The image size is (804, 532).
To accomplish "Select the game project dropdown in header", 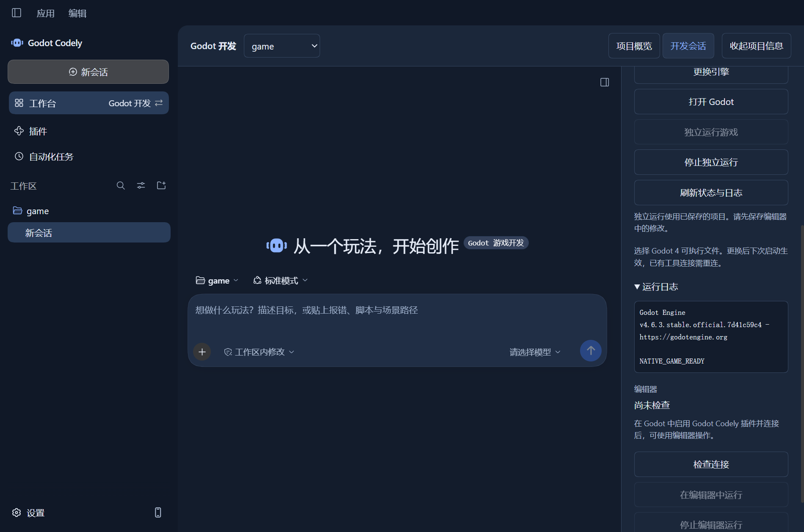I will (x=282, y=46).
